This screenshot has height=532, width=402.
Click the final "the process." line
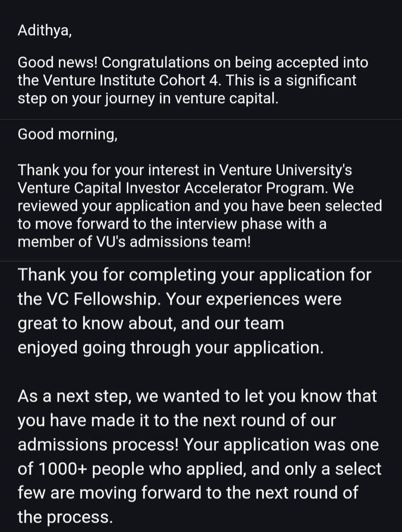tap(65, 517)
